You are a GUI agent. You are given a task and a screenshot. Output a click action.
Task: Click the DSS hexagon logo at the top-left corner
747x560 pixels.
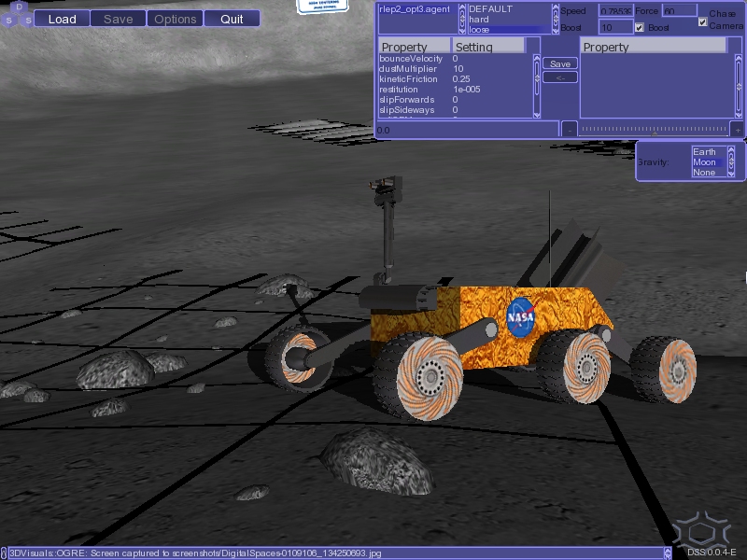coord(18,14)
